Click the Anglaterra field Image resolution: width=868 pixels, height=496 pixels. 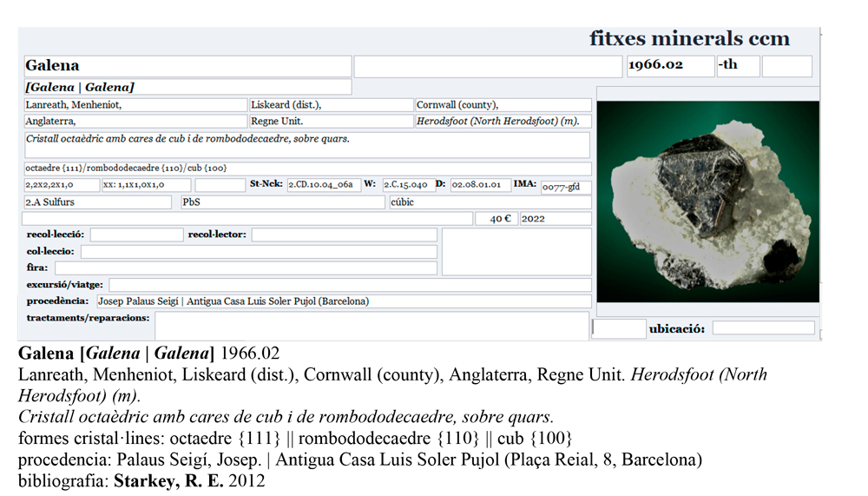coord(135,121)
